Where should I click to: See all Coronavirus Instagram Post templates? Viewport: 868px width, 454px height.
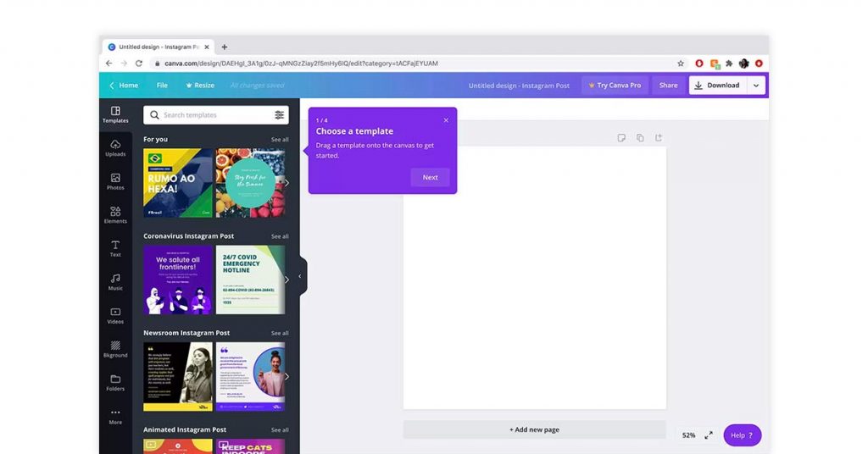[280, 236]
